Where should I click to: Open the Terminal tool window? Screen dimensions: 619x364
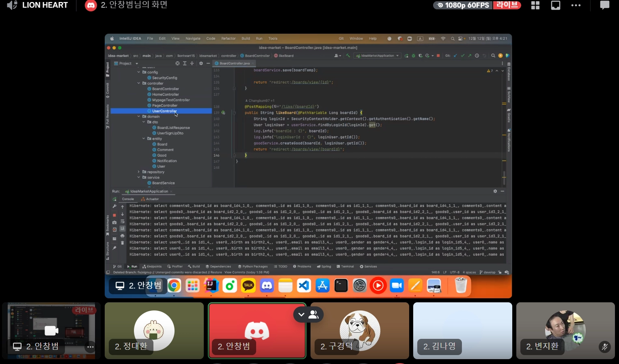(x=345, y=267)
